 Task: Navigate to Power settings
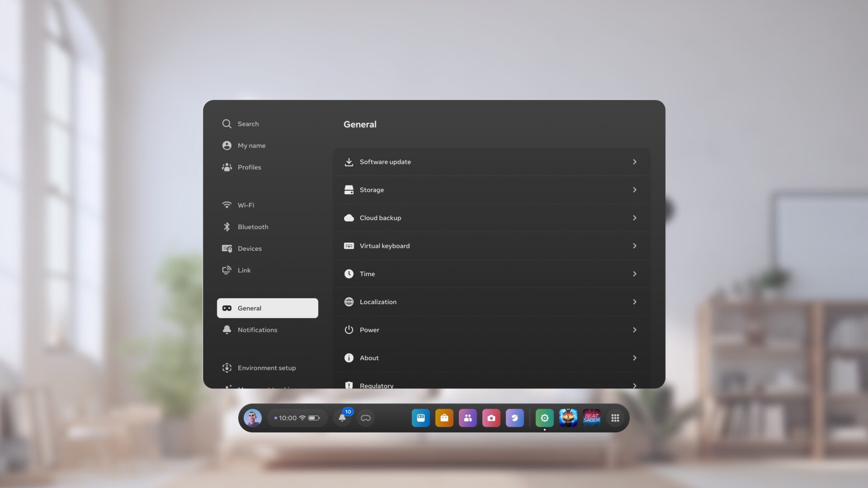[x=491, y=329]
